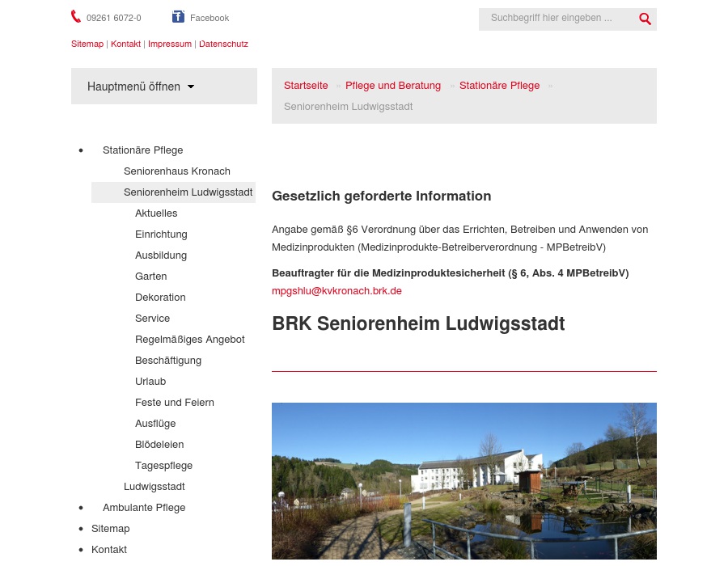Click inside the Suchbegriff search field
Screen dimensions: 728x566
[558, 18]
